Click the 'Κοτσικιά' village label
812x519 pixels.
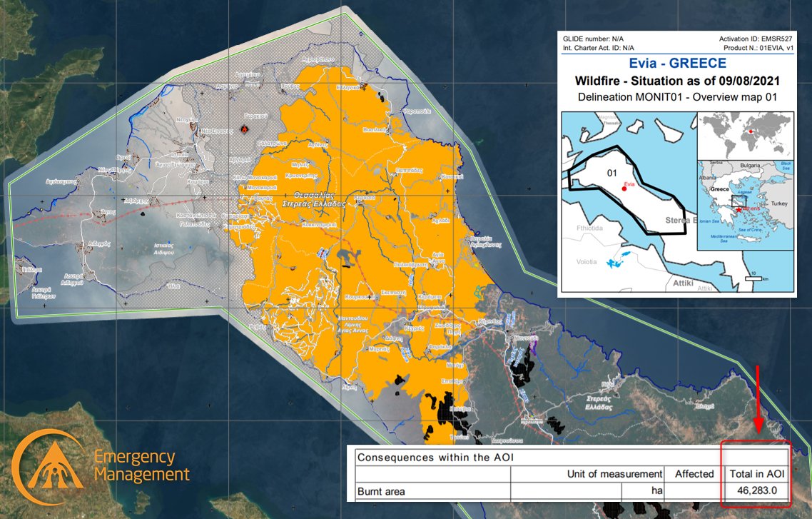[x=452, y=176]
